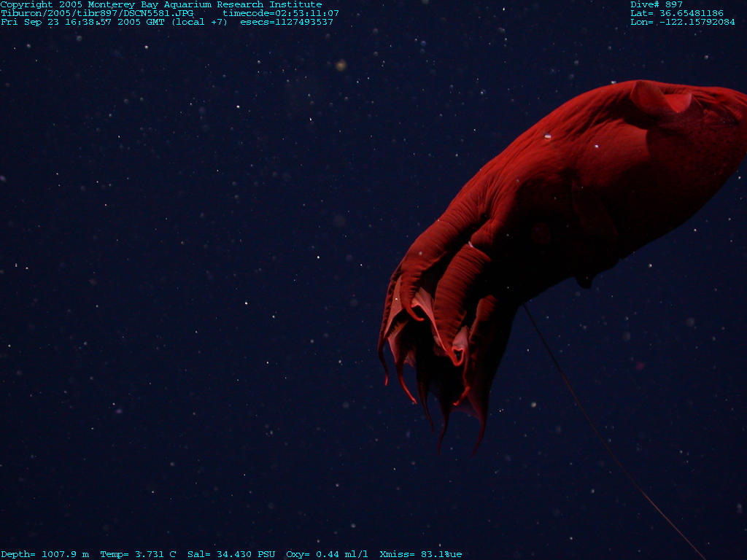Screen dimensions: 747x560
Task: Click the esecs=1127493537 value
Action: [x=287, y=22]
